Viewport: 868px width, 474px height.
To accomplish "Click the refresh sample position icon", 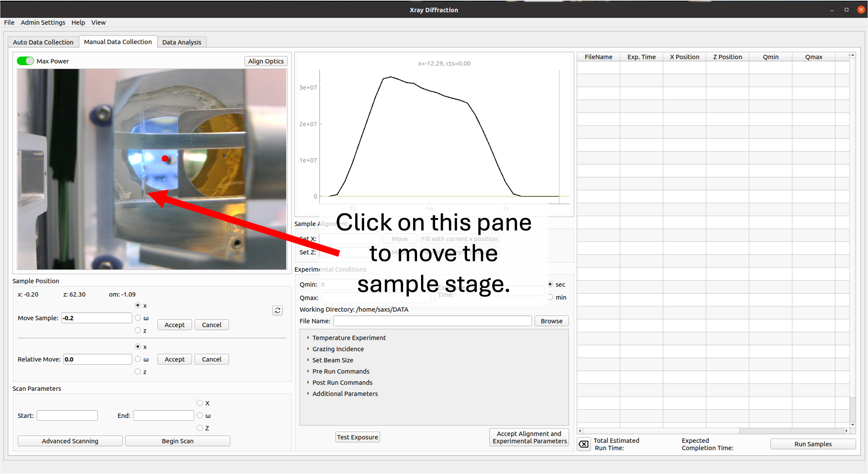I will tap(277, 310).
